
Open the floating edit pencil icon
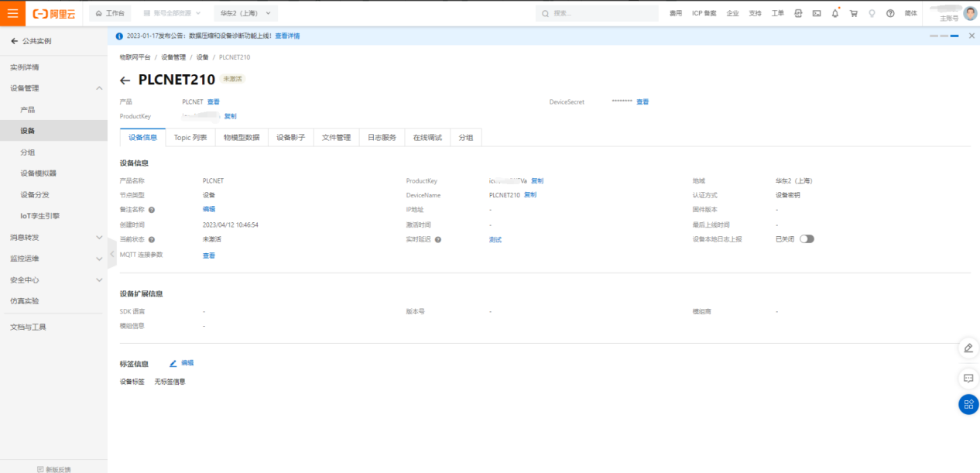point(968,348)
